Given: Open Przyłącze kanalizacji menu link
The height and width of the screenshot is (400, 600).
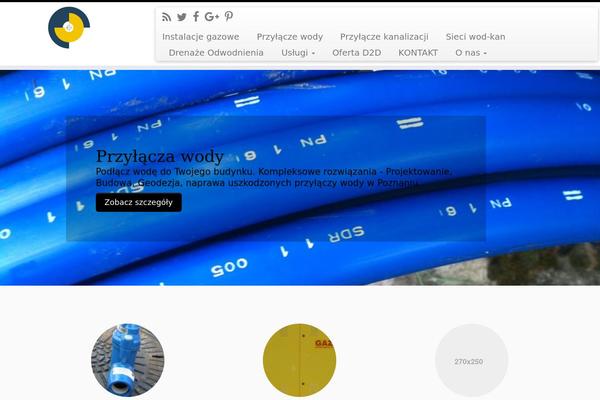Looking at the screenshot, I should [384, 37].
